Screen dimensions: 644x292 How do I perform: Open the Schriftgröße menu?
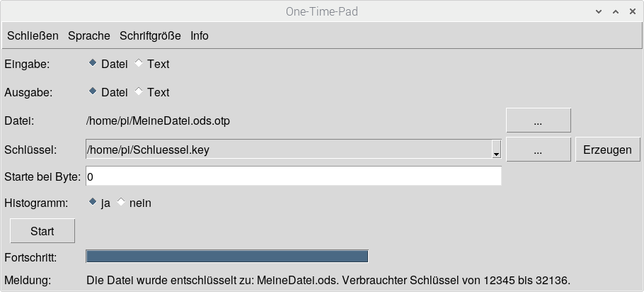(150, 35)
